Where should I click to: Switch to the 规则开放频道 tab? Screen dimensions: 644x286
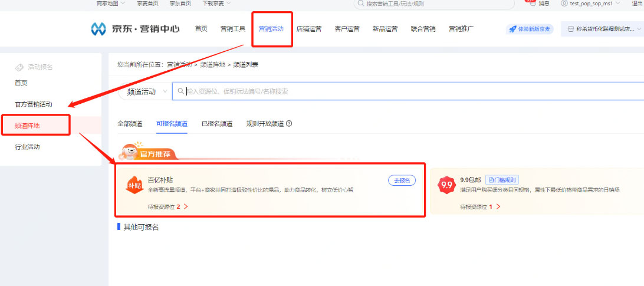[x=265, y=124]
